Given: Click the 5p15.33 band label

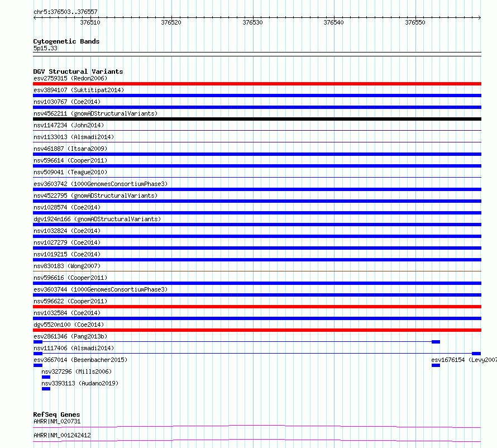Looking at the screenshot, I should click(x=45, y=48).
